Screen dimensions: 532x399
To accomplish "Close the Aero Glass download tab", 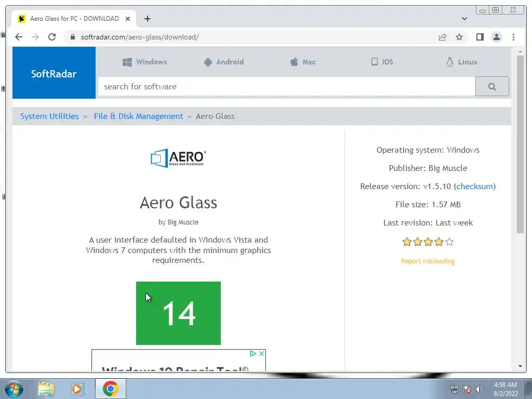I will (x=128, y=19).
